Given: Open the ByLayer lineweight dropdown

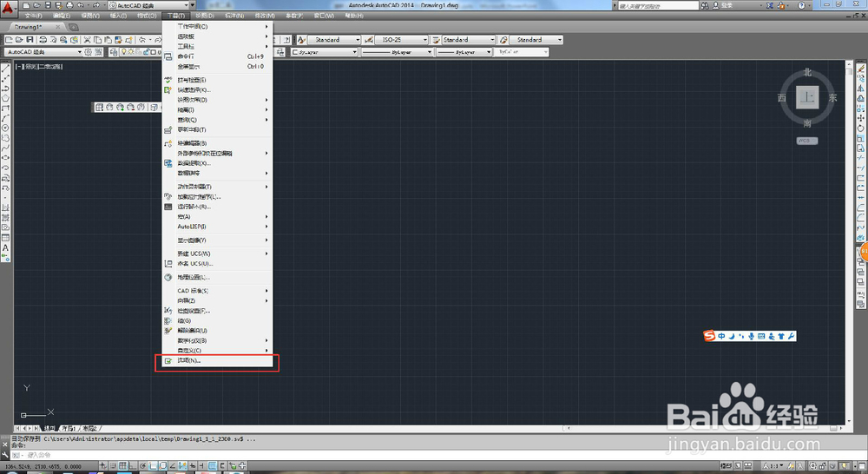Looking at the screenshot, I should click(x=464, y=52).
